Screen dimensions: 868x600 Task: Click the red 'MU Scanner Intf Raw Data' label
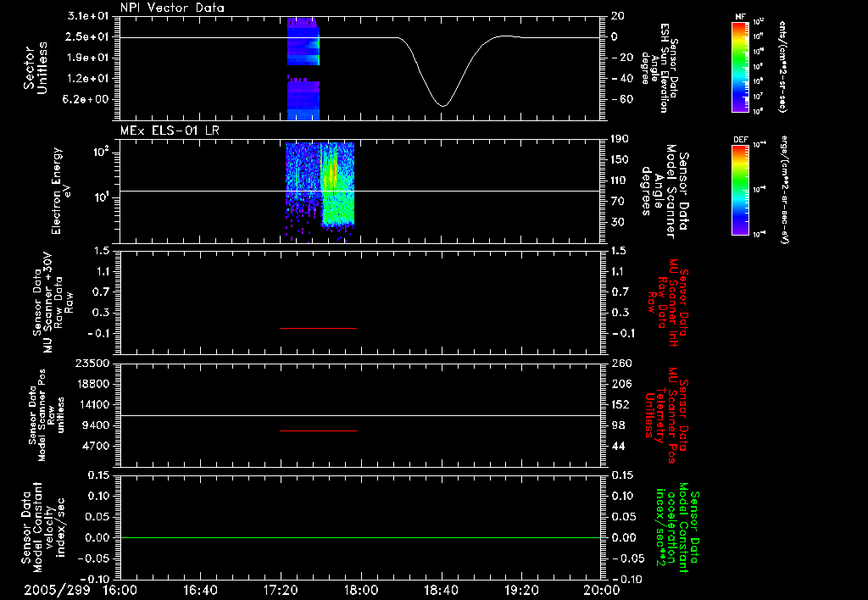click(669, 303)
